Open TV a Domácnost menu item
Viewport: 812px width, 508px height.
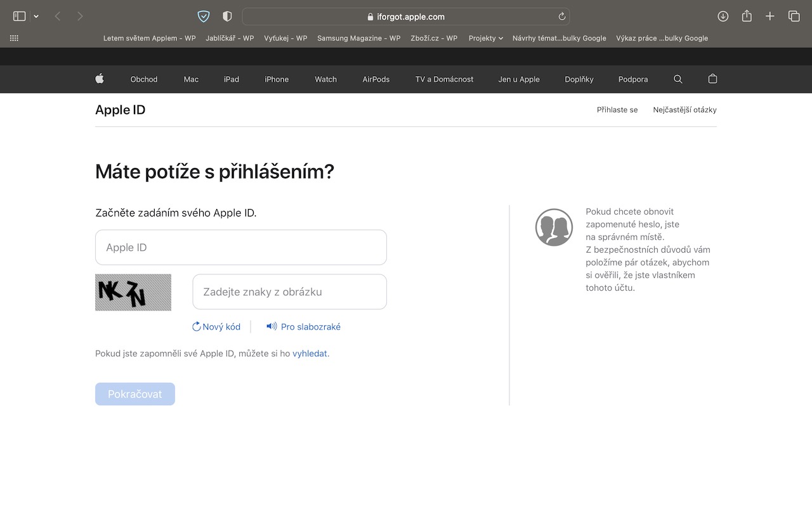click(x=445, y=79)
